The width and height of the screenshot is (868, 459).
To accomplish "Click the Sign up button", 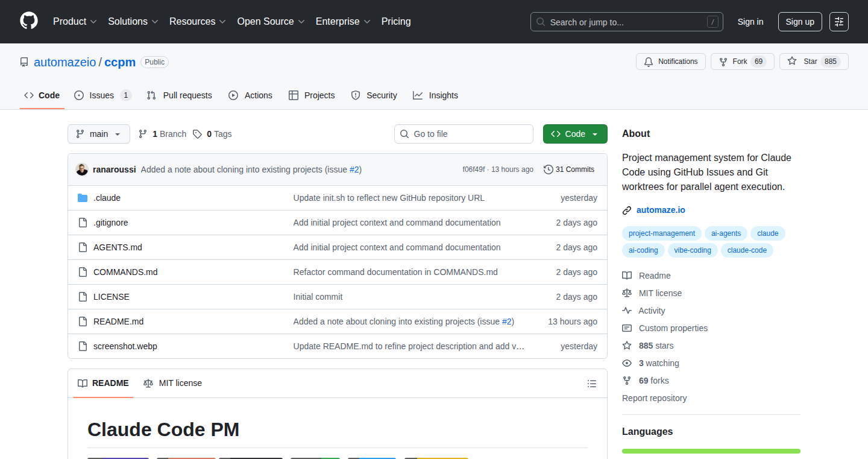I will (x=800, y=22).
